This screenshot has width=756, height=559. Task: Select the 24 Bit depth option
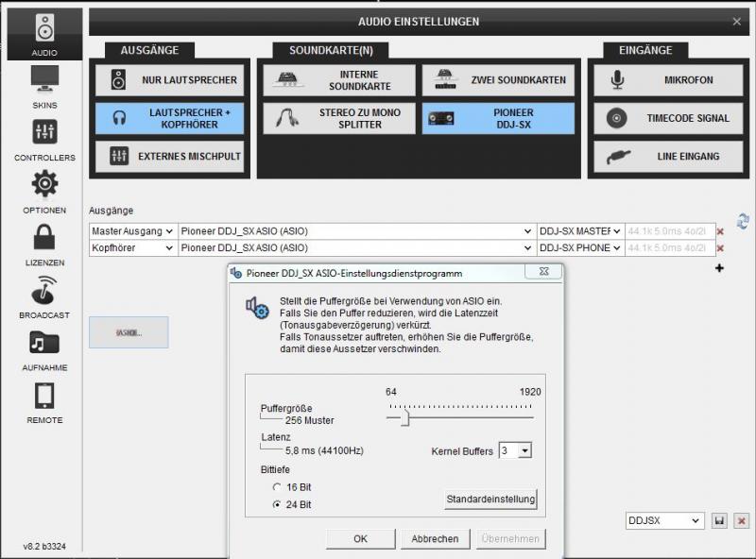point(278,505)
